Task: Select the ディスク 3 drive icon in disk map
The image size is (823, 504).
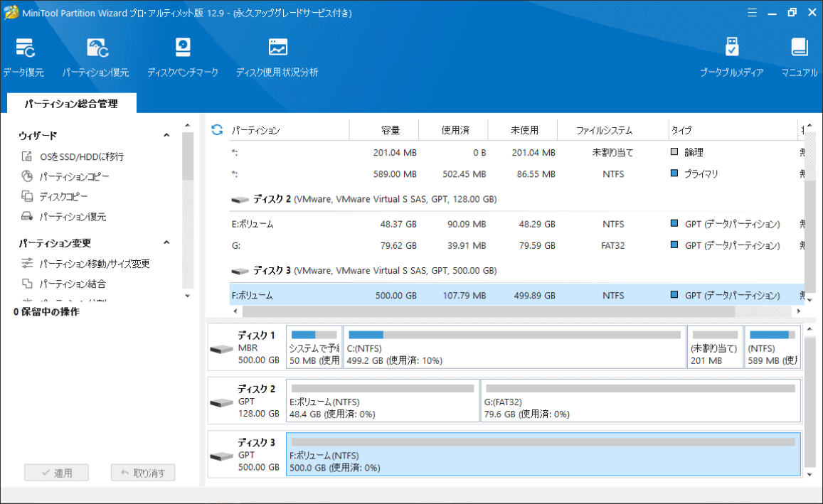Action: coord(221,456)
